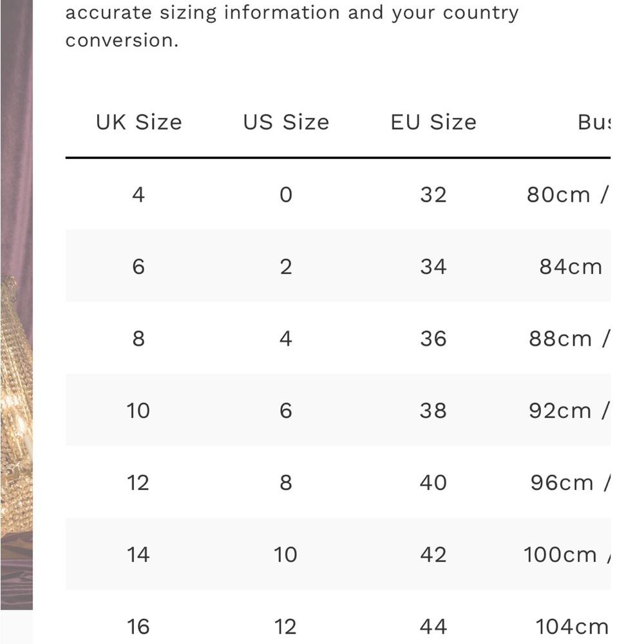Viewport: 644px width, 644px height.
Task: Select UK size 4 cell
Action: pos(138,194)
